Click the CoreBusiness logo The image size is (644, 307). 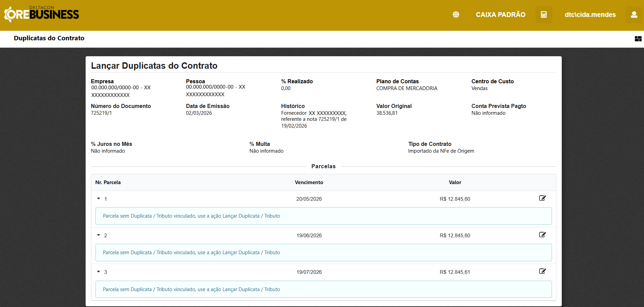click(41, 14)
